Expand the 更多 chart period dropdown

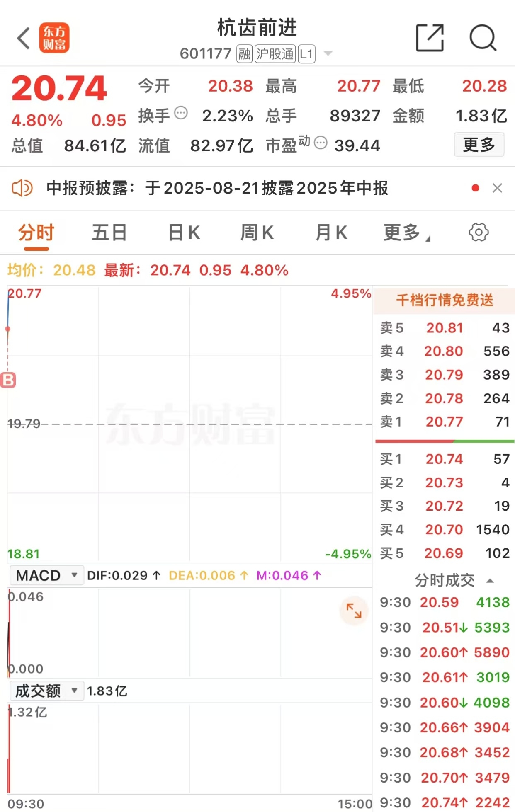(x=407, y=233)
